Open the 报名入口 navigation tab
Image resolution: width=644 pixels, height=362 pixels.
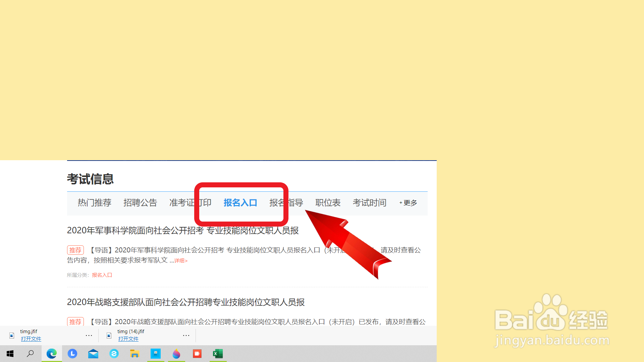[x=240, y=202]
